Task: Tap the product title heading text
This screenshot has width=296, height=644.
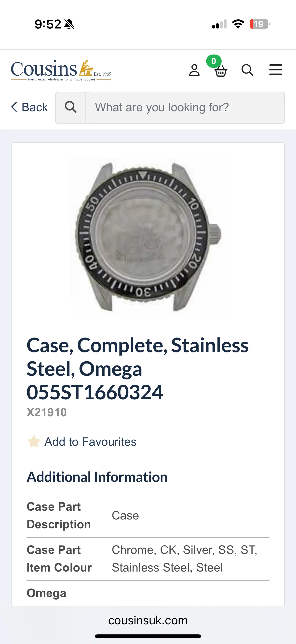Action: (x=137, y=368)
